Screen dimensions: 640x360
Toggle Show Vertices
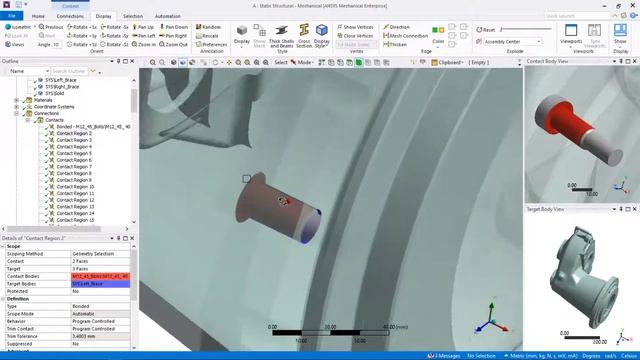[x=355, y=27]
